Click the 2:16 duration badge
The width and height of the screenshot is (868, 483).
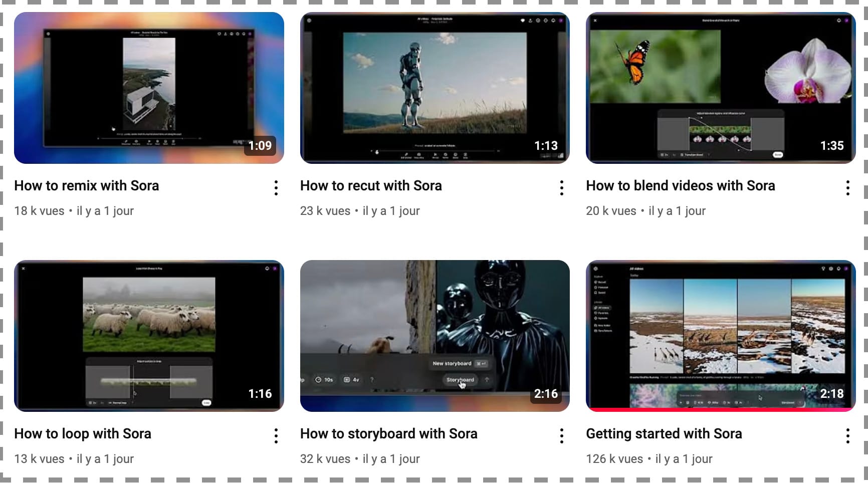[546, 394]
